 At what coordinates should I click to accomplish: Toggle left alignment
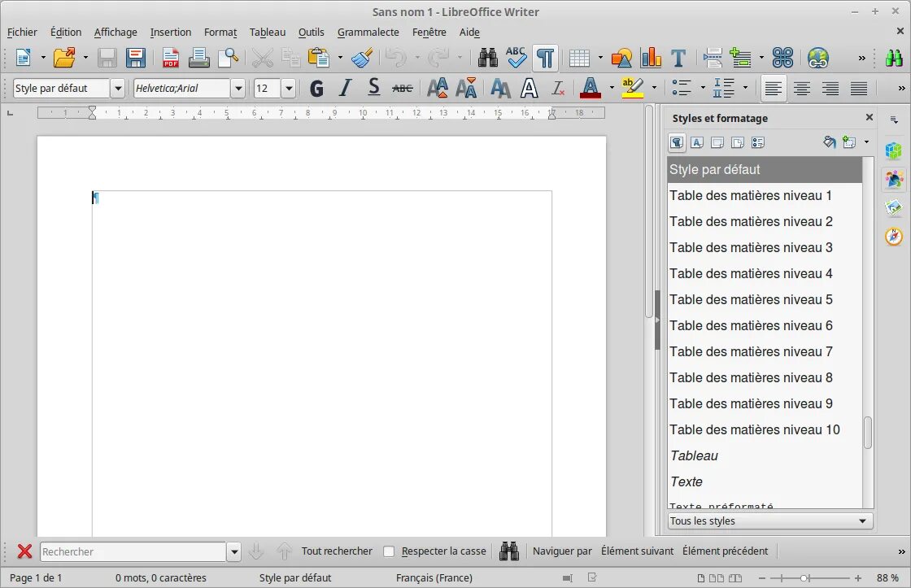tap(773, 89)
